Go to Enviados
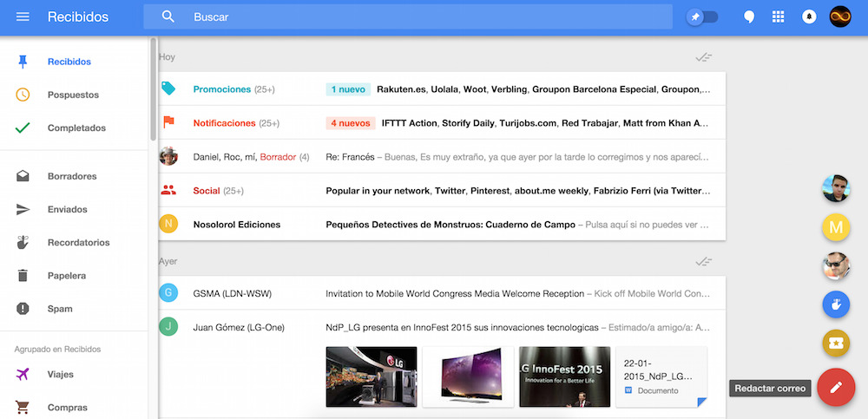Image resolution: width=868 pixels, height=419 pixels. [x=68, y=209]
